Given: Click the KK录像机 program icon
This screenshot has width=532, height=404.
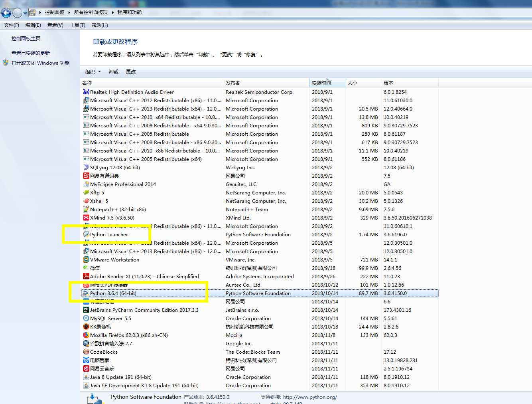Looking at the screenshot, I should [86, 327].
